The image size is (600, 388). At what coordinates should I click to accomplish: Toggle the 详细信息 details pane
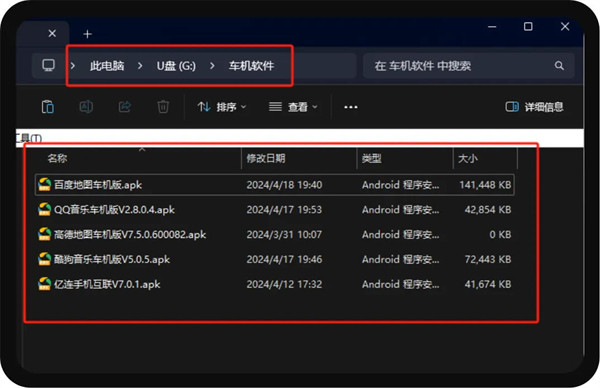click(x=534, y=107)
